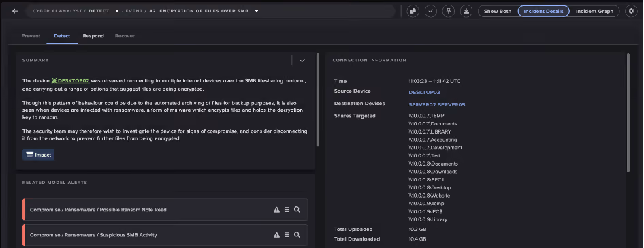Click the Summary panel scrollbar
The image size is (644, 248).
point(317,99)
